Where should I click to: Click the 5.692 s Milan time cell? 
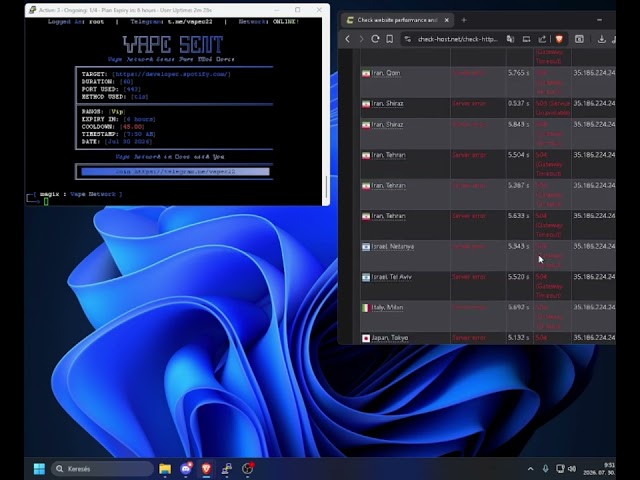tap(518, 307)
